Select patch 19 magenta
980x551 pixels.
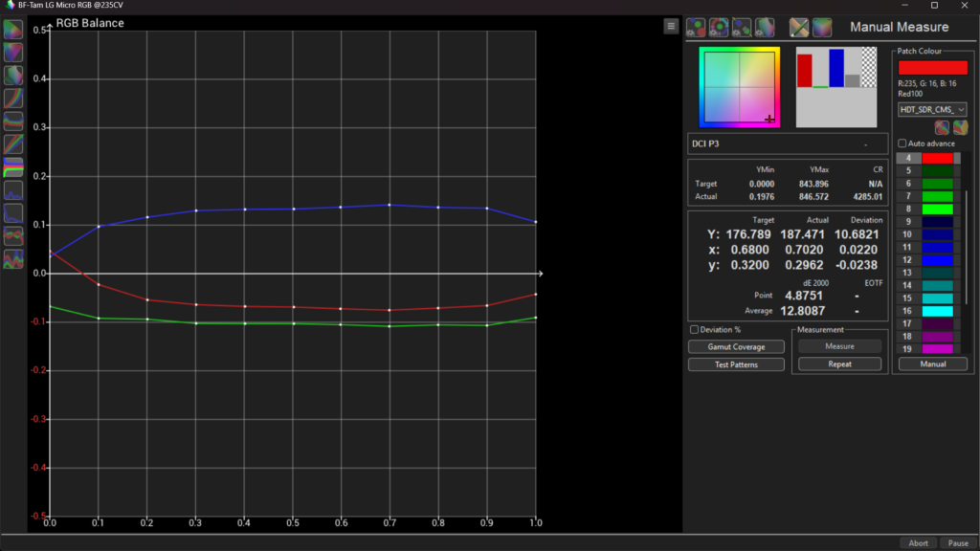(x=928, y=348)
